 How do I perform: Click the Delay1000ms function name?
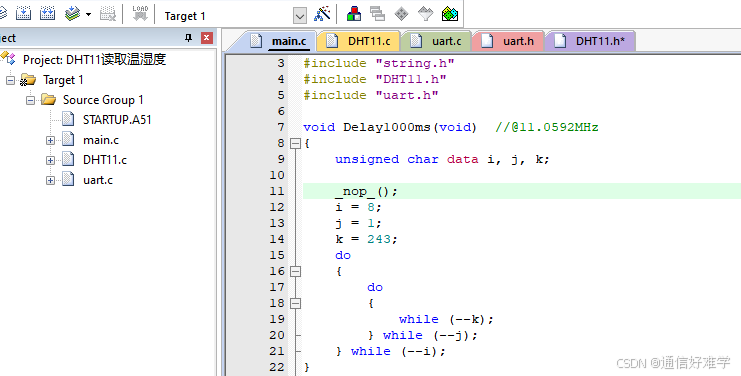click(387, 128)
